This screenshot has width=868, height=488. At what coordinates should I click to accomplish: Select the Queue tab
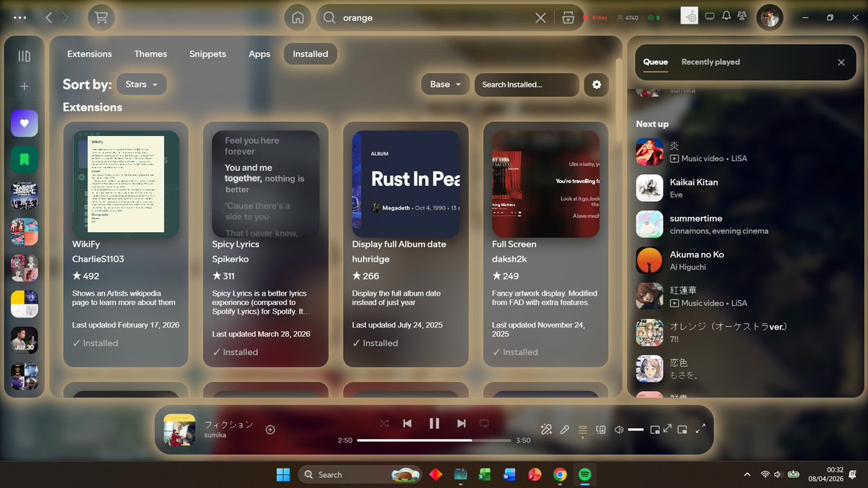pos(655,62)
